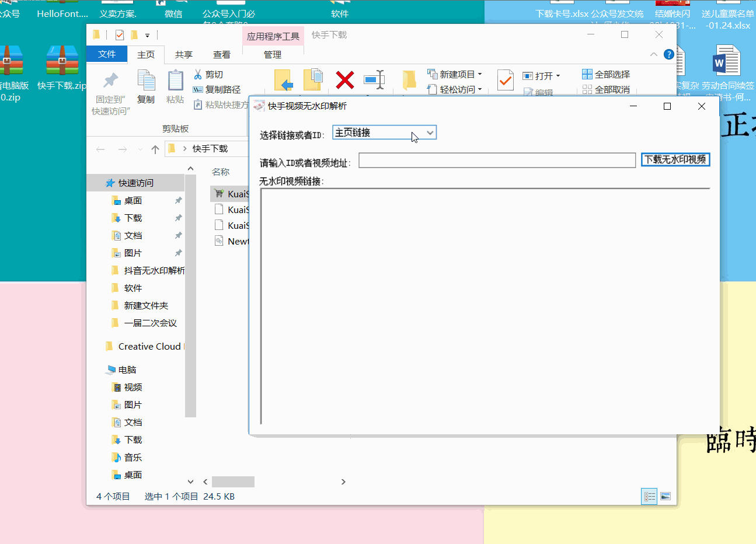The height and width of the screenshot is (544, 756).
Task: Create a new folder with the ribbon folder icon
Action: [409, 80]
